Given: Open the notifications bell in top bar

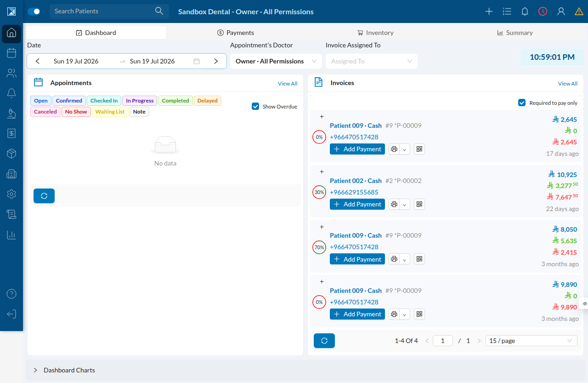Looking at the screenshot, I should [x=525, y=11].
